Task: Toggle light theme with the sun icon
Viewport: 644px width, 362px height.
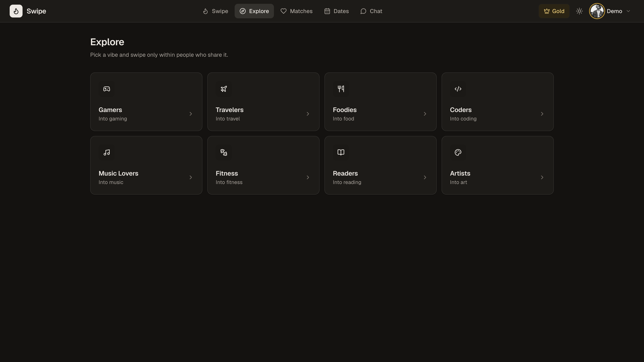Action: pos(579,11)
